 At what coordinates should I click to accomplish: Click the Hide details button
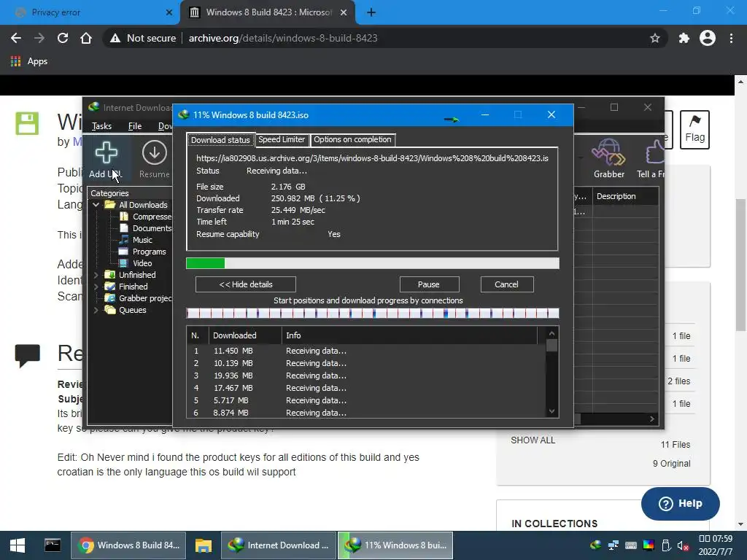pos(246,284)
